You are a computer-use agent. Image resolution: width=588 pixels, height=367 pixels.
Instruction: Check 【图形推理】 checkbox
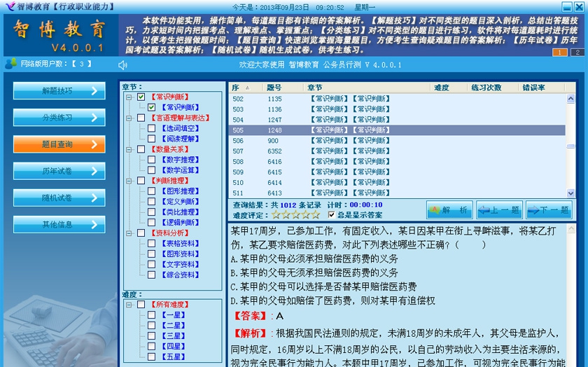pyautogui.click(x=151, y=191)
